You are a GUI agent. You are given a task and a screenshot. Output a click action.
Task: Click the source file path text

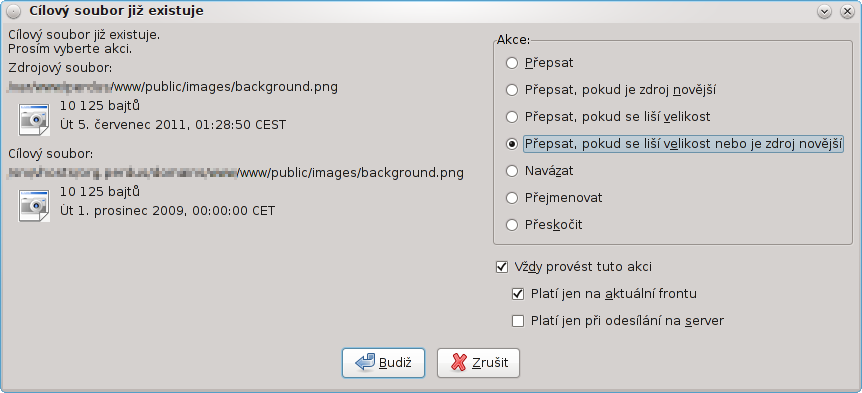[173, 87]
